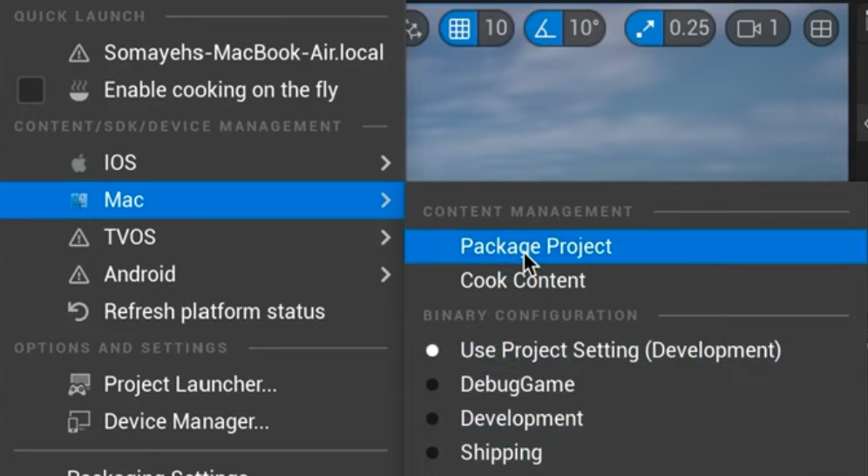The width and height of the screenshot is (868, 476).
Task: Enable cooking on the fly checkbox
Action: pos(31,90)
